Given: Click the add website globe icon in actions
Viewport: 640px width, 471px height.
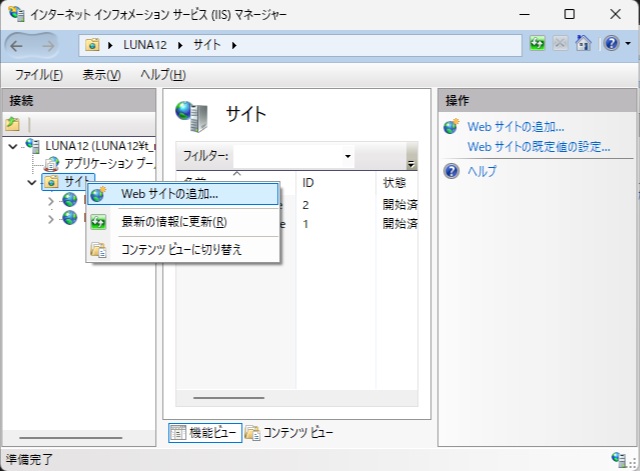Looking at the screenshot, I should [451, 127].
